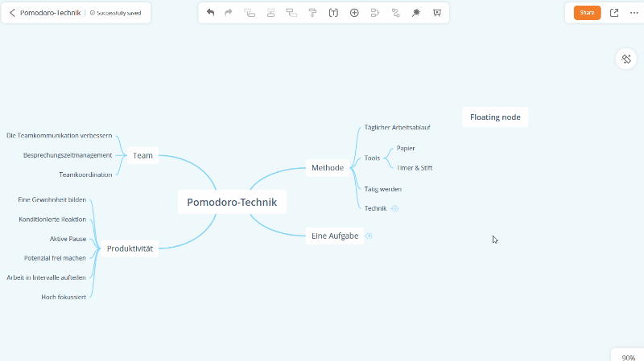644x361 pixels.
Task: Open the zoom level 90% control
Action: [628, 357]
